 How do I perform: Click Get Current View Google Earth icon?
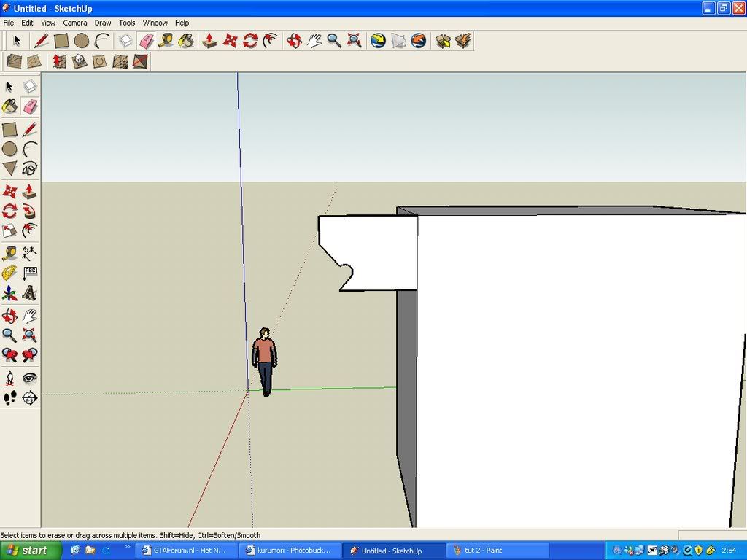(379, 41)
